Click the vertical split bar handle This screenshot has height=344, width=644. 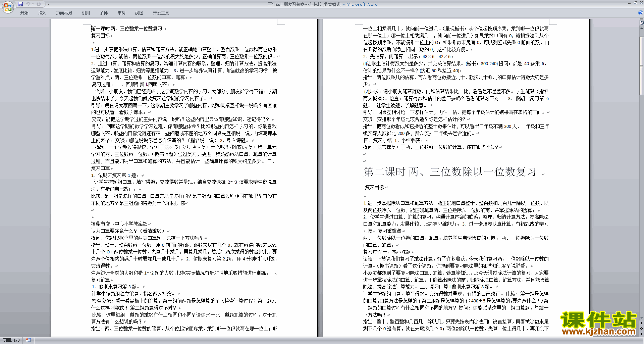pyautogui.click(x=642, y=19)
